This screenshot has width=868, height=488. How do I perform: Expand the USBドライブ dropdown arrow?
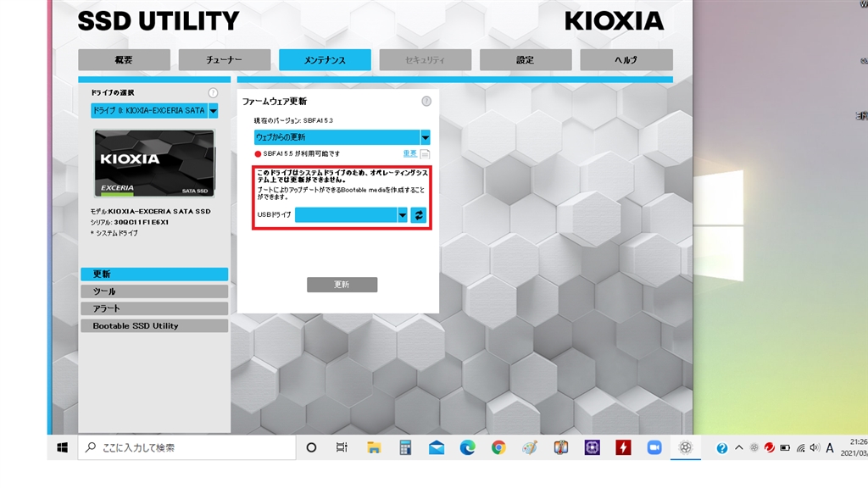pyautogui.click(x=403, y=214)
